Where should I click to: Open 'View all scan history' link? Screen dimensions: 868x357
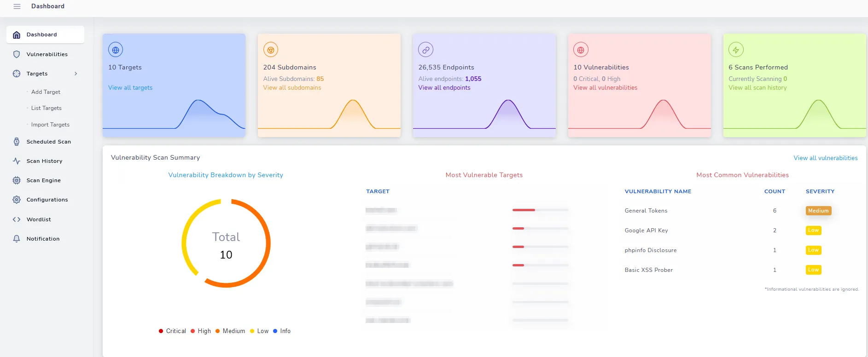point(757,88)
